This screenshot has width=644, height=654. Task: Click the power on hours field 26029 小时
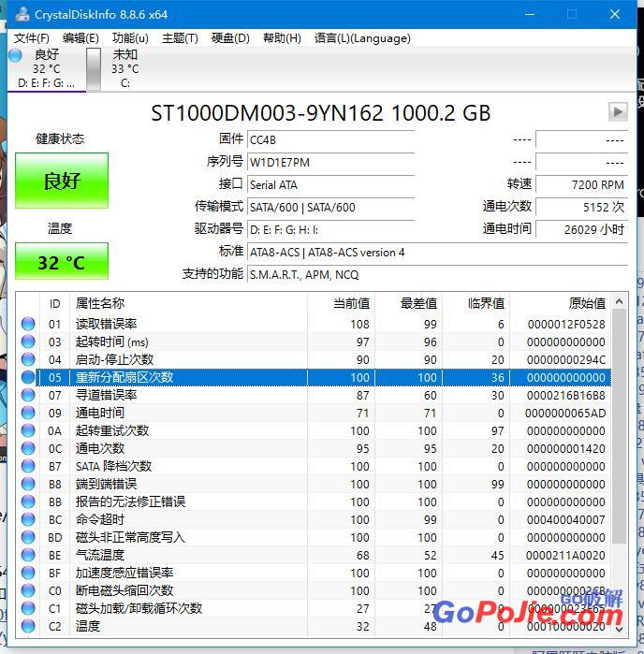click(581, 230)
